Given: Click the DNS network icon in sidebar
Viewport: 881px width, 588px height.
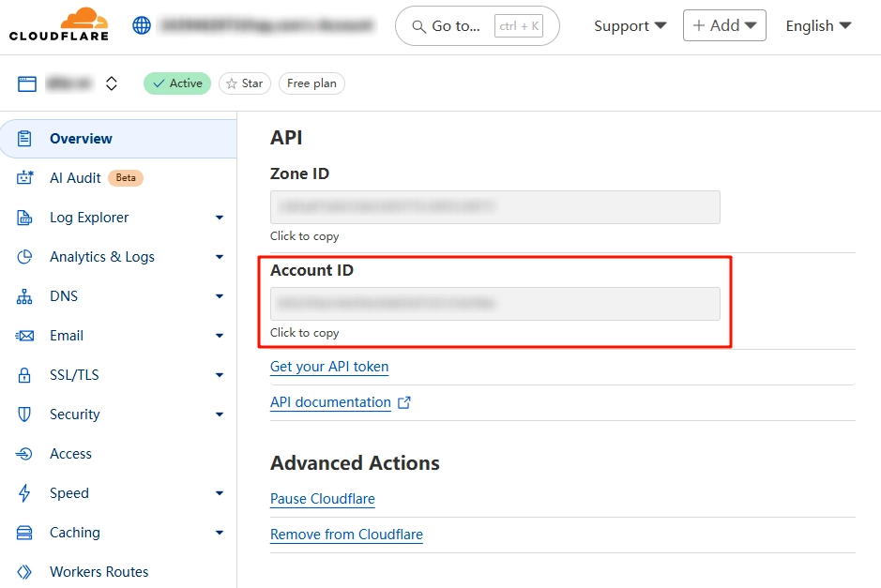Looking at the screenshot, I should pos(25,296).
